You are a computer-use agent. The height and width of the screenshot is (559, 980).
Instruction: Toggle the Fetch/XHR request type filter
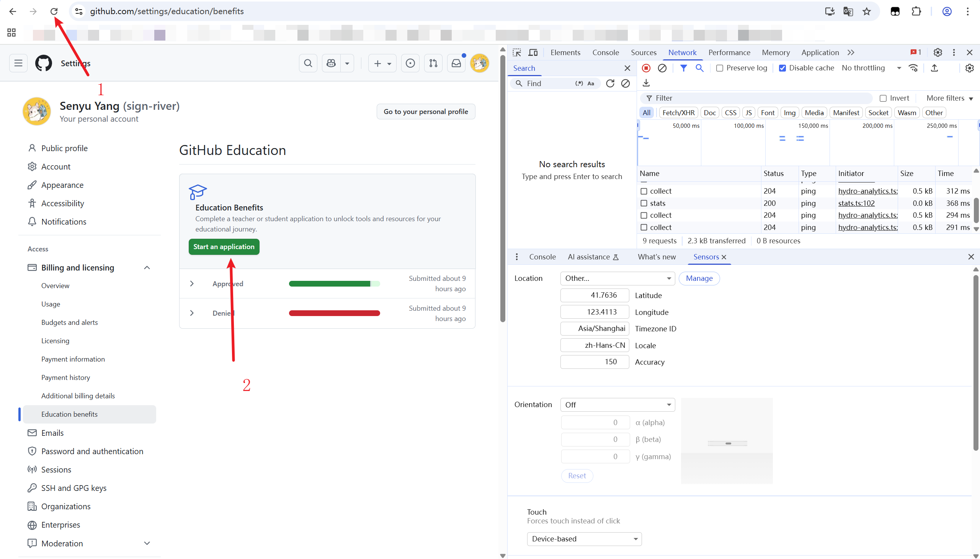[x=679, y=113]
